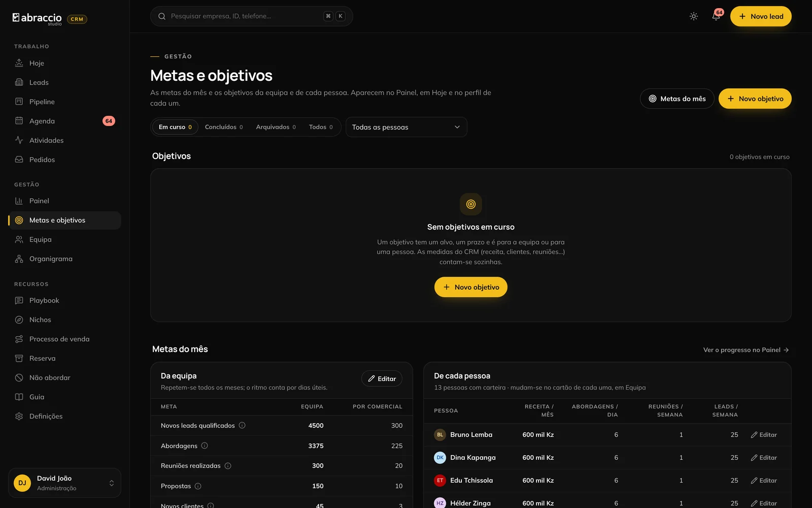Open Metas e objetivos sidebar item
The width and height of the screenshot is (812, 508).
pyautogui.click(x=64, y=220)
